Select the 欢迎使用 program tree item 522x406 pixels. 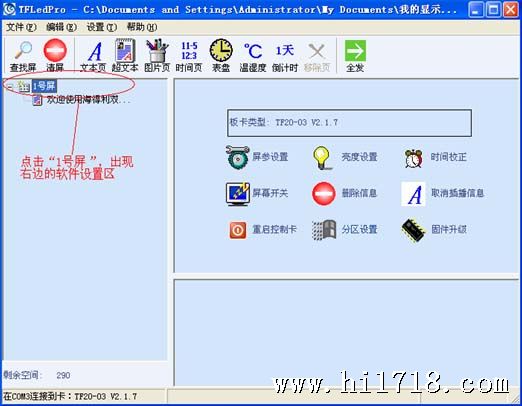[81, 99]
